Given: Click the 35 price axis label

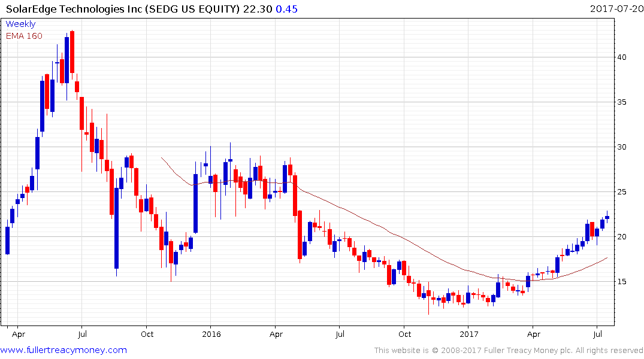Looking at the screenshot, I should pyautogui.click(x=622, y=102).
